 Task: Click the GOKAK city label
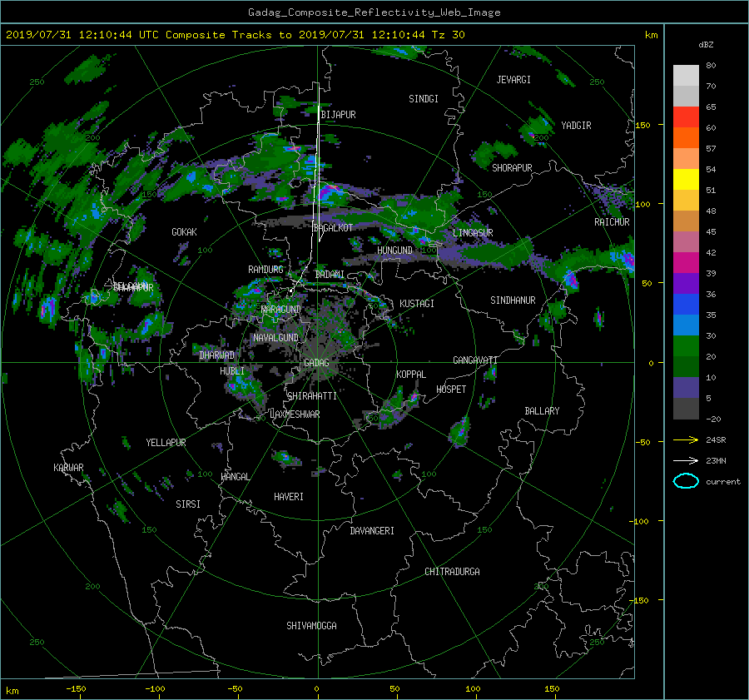coord(185,231)
